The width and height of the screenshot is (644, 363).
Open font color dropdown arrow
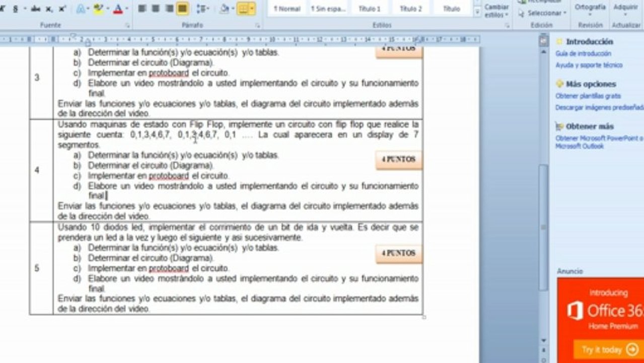126,9
